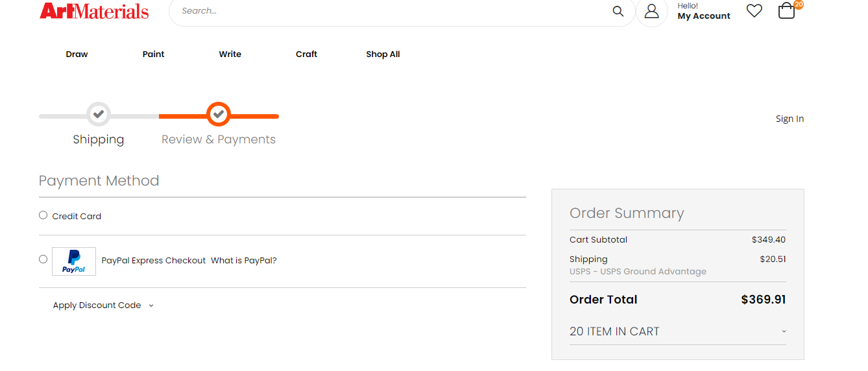This screenshot has height=371, width=868.
Task: Click the Review & Payments step checkmark
Action: point(219,114)
